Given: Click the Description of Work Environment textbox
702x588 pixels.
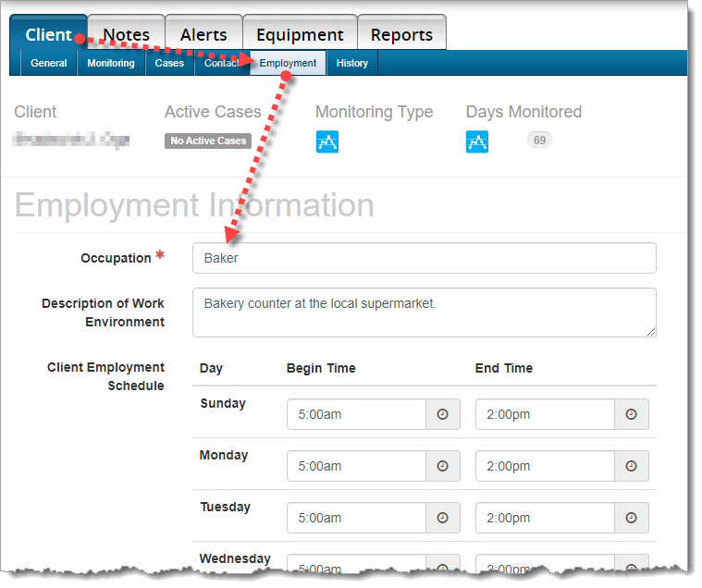Looking at the screenshot, I should click(x=424, y=312).
